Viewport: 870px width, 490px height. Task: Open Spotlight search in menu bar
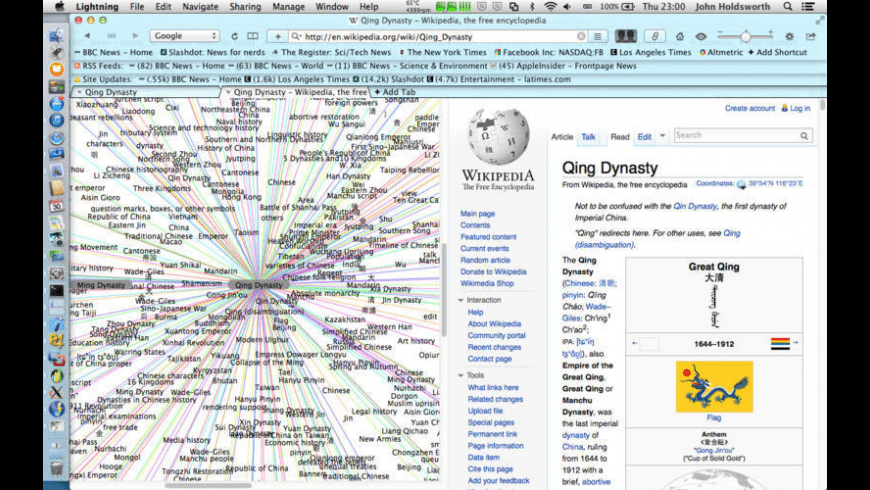(x=788, y=7)
